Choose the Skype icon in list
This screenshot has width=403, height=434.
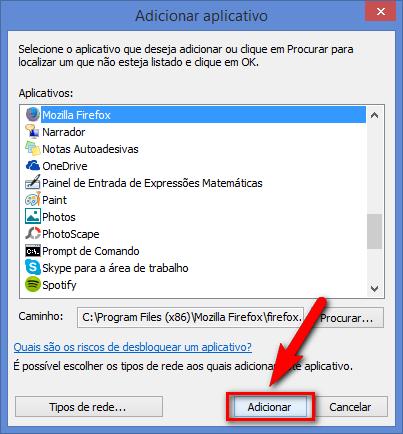[33, 268]
